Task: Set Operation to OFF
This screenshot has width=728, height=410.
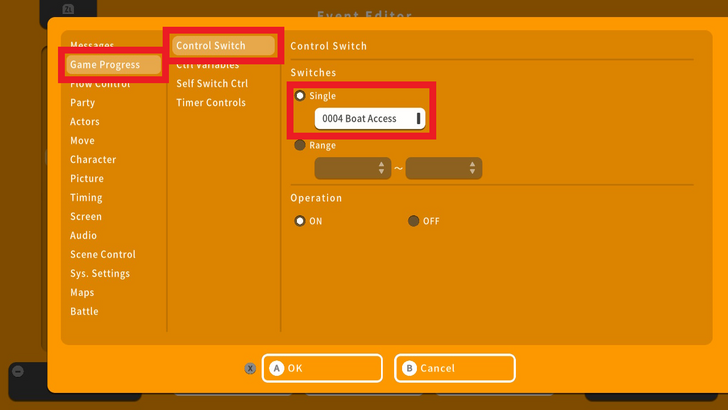Action: 414,221
